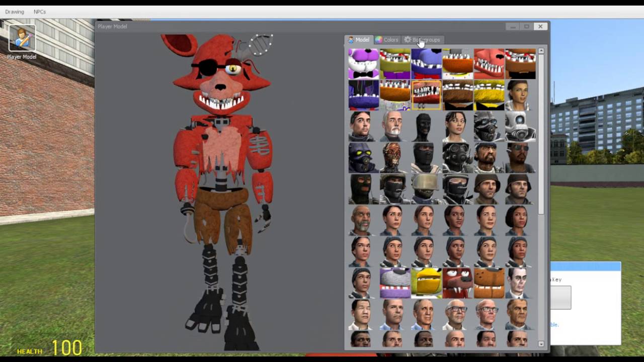
Task: Select the dark purple faceless bunny model
Action: 364,95
